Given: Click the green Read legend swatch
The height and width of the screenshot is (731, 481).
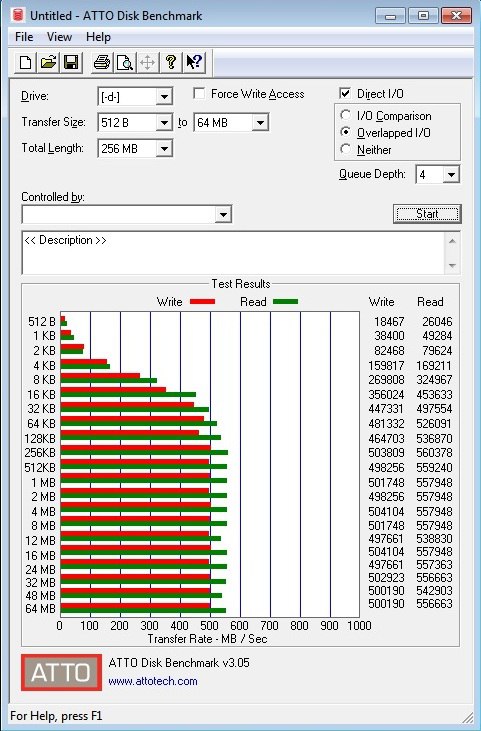Looking at the screenshot, I should (x=285, y=302).
